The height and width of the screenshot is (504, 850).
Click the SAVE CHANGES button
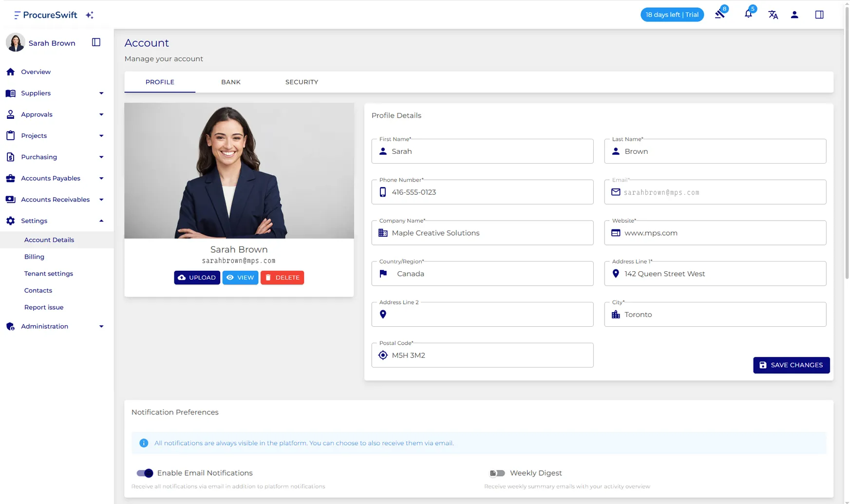[x=791, y=365]
